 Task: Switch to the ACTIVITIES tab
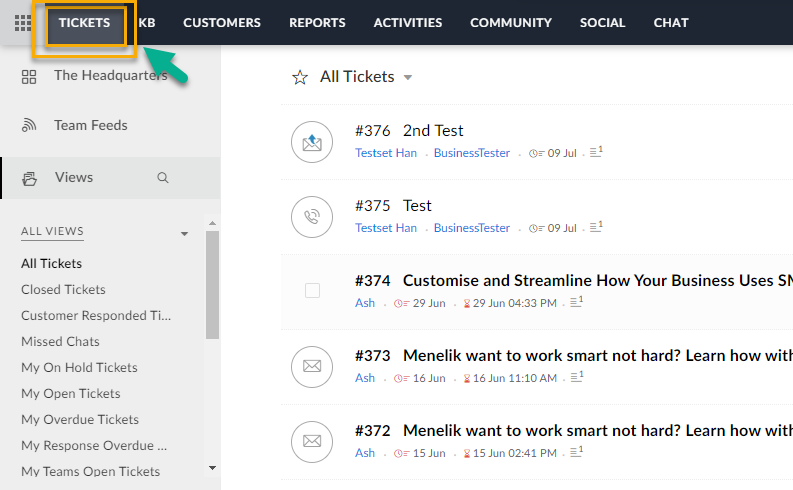coord(408,23)
